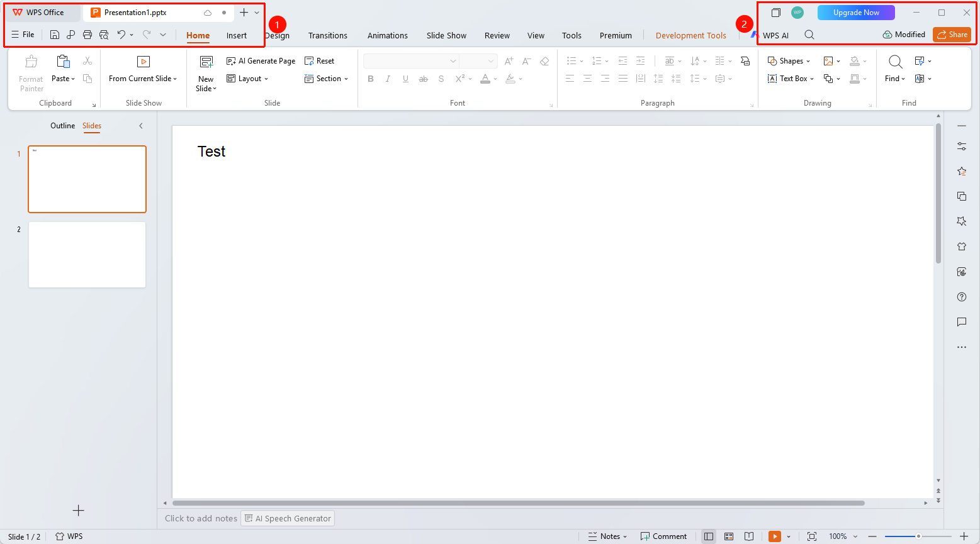Click the Undo arrow icon
The image size is (980, 544).
pyautogui.click(x=121, y=35)
